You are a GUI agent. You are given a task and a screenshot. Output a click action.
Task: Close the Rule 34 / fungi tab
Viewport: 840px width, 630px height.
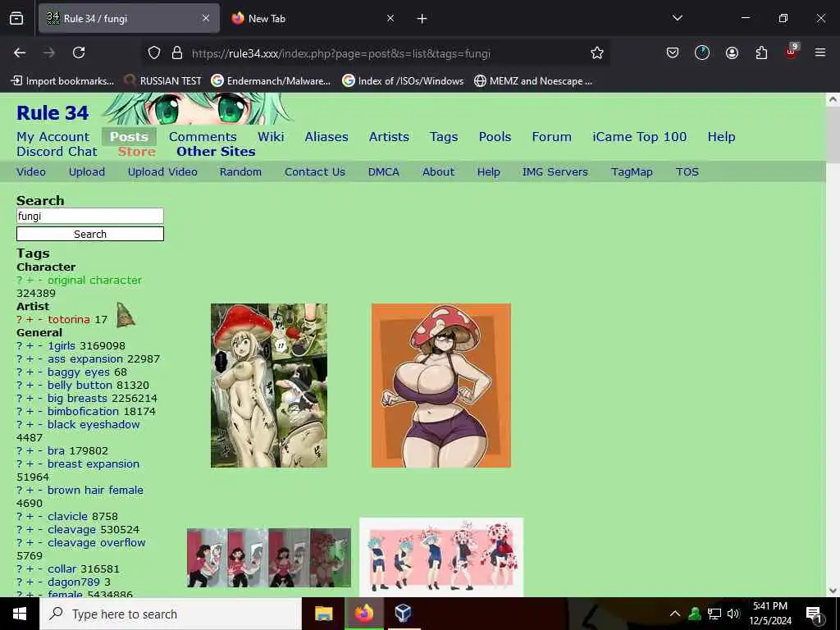point(206,18)
